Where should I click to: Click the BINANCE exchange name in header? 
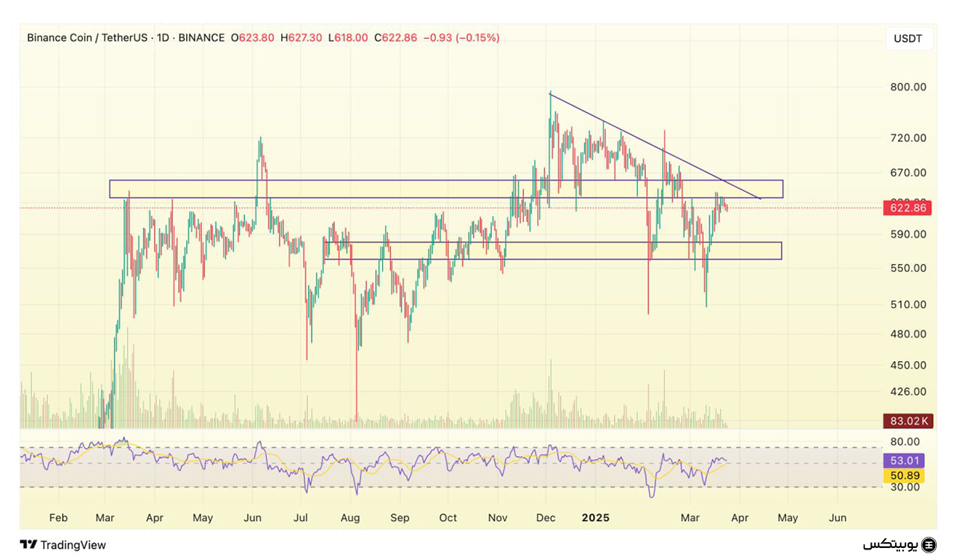point(202,37)
